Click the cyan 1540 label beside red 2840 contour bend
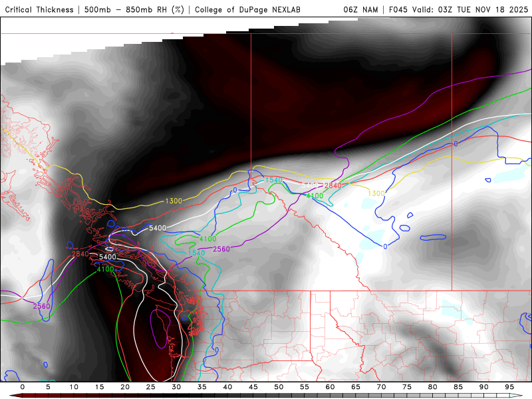Screen dimensions: 532x399 click(273, 180)
